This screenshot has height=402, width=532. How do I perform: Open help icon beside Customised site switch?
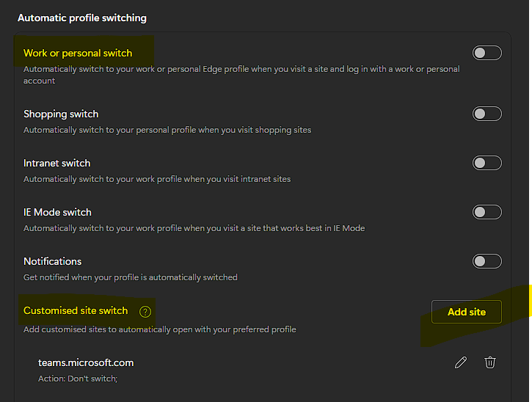[x=145, y=312]
